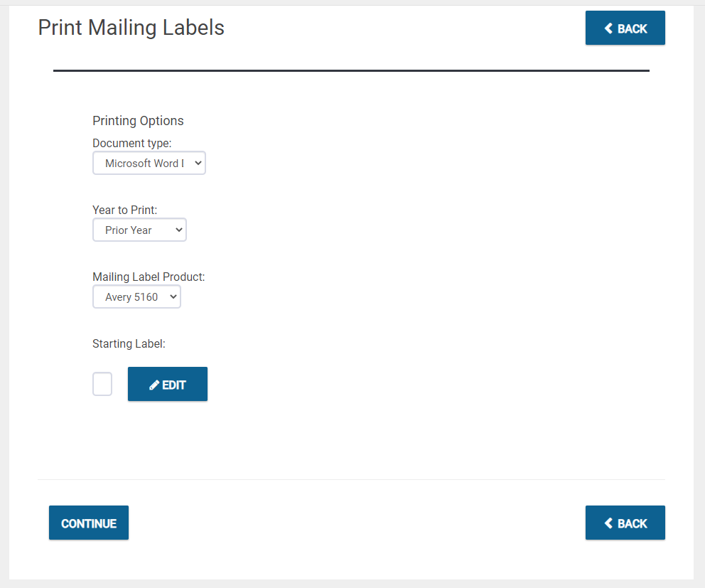Click the arrow on the Avery 5160 dropdown

[x=173, y=297]
